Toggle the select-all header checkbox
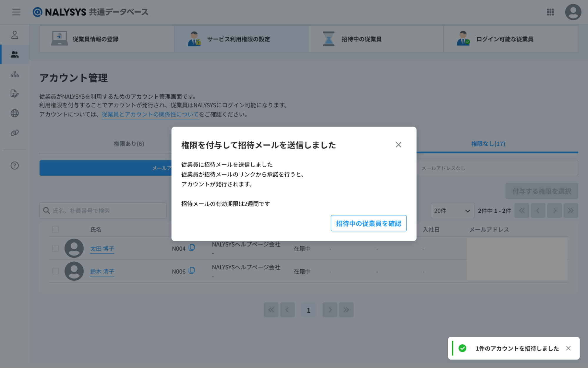This screenshot has height=368, width=588. click(56, 229)
